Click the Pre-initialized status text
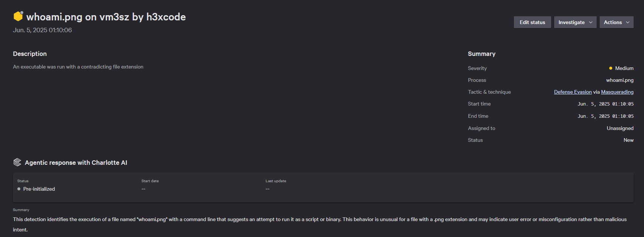This screenshot has width=644, height=237. (x=39, y=189)
